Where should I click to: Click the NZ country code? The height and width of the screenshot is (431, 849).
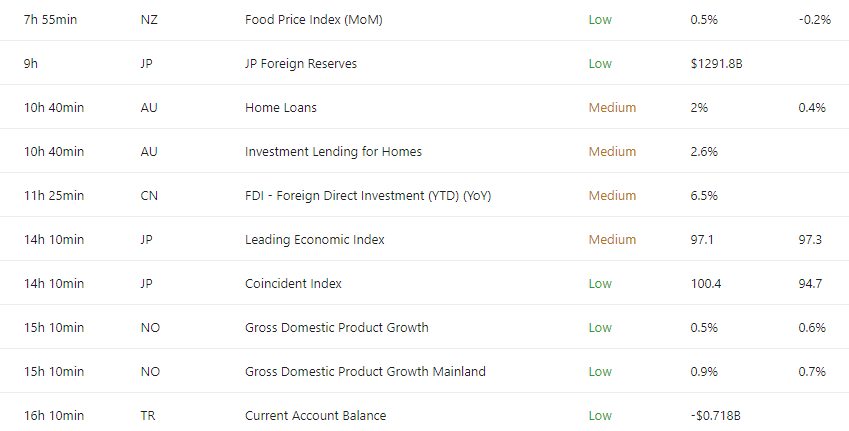click(150, 20)
